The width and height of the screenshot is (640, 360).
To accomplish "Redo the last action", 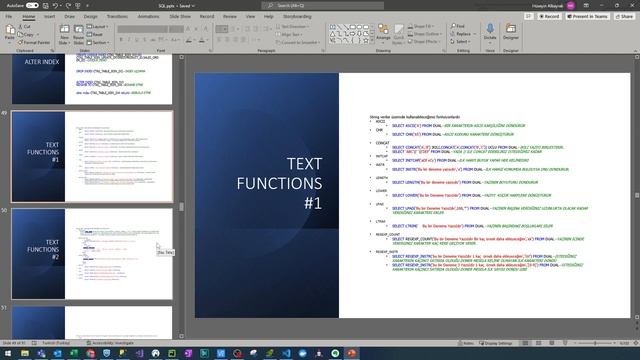I will [x=68, y=6].
